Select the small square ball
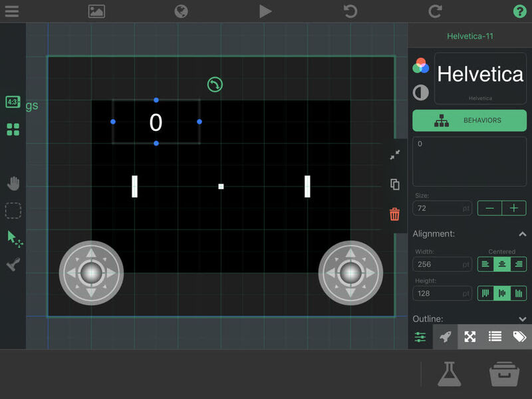The height and width of the screenshot is (399, 532). coord(221,186)
